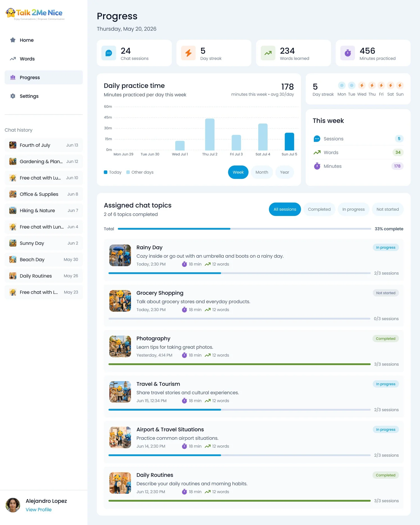Click Alejandro Lopez profile avatar
The width and height of the screenshot is (420, 525).
13,505
